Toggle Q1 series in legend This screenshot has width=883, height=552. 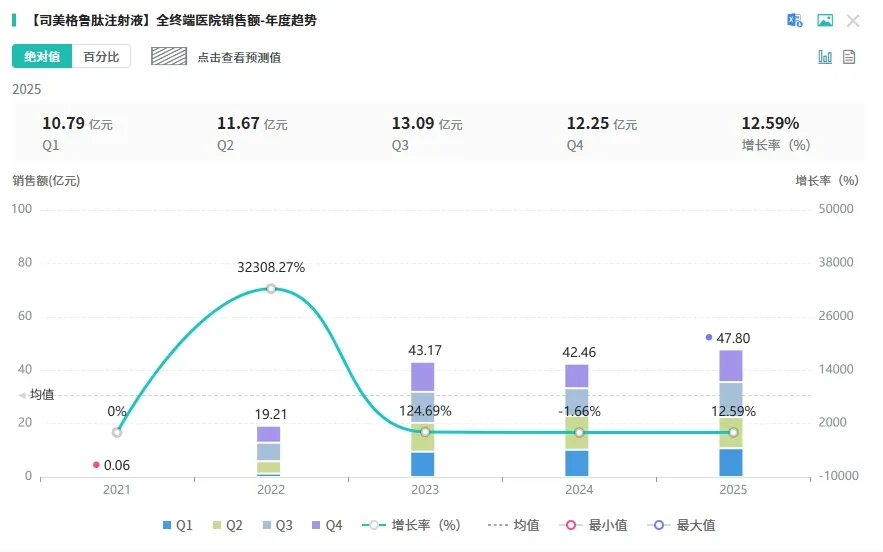[178, 526]
